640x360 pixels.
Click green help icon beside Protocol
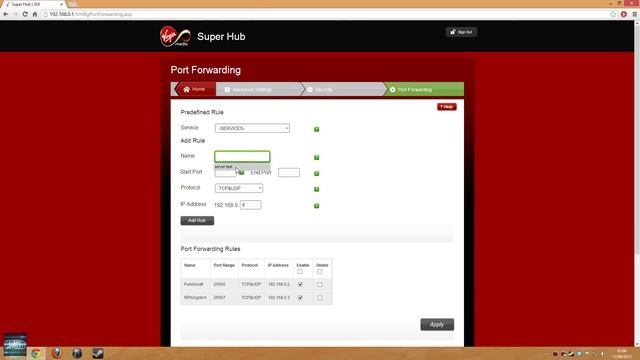316,189
